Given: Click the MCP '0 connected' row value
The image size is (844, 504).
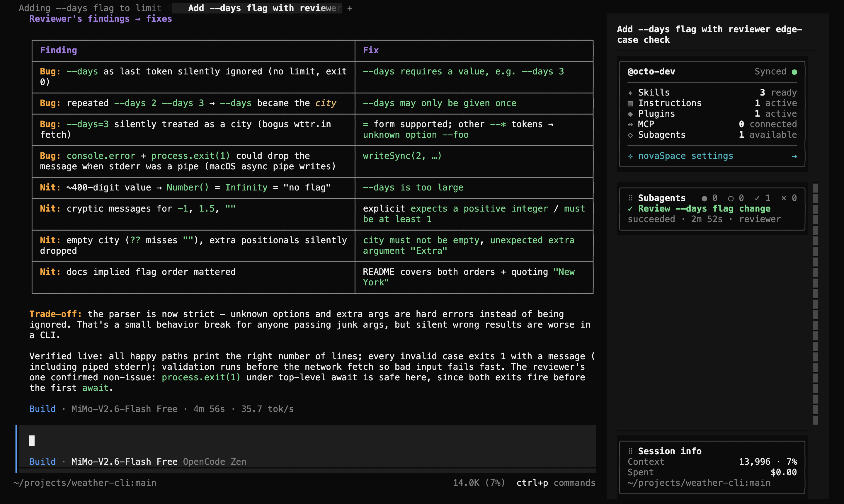Looking at the screenshot, I should 768,124.
